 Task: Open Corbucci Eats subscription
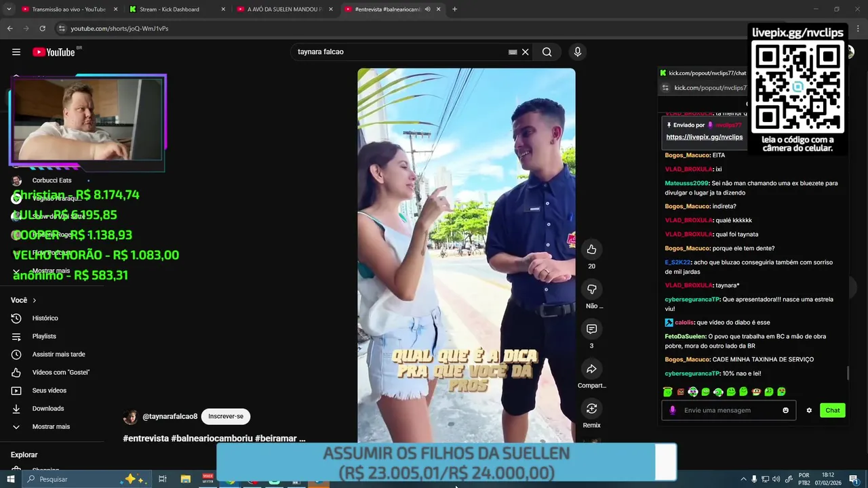[x=52, y=180]
